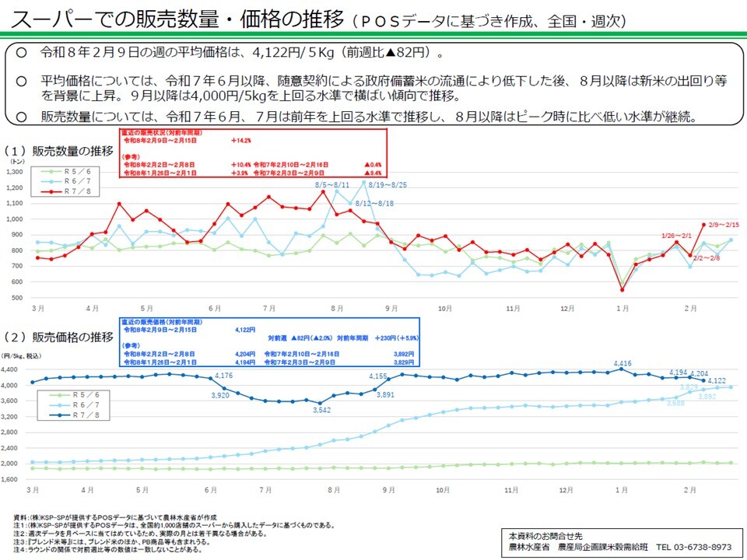Click the 4,176 data label on price chart

click(225, 376)
